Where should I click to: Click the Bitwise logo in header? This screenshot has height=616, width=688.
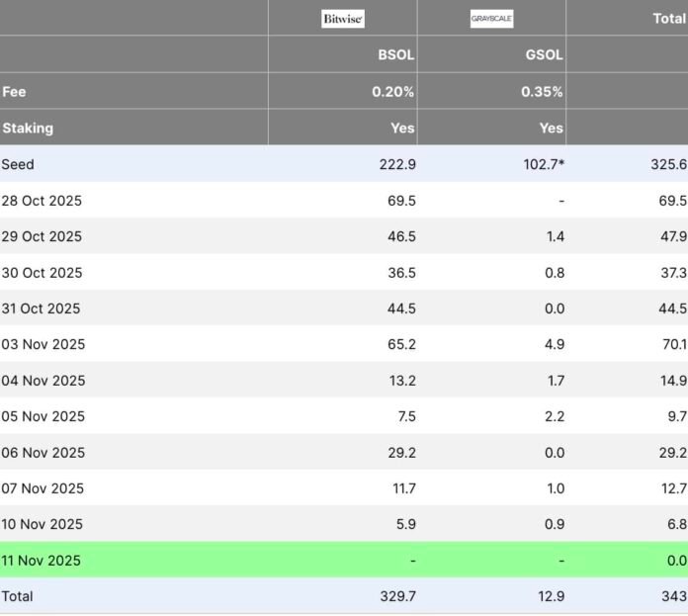click(343, 19)
